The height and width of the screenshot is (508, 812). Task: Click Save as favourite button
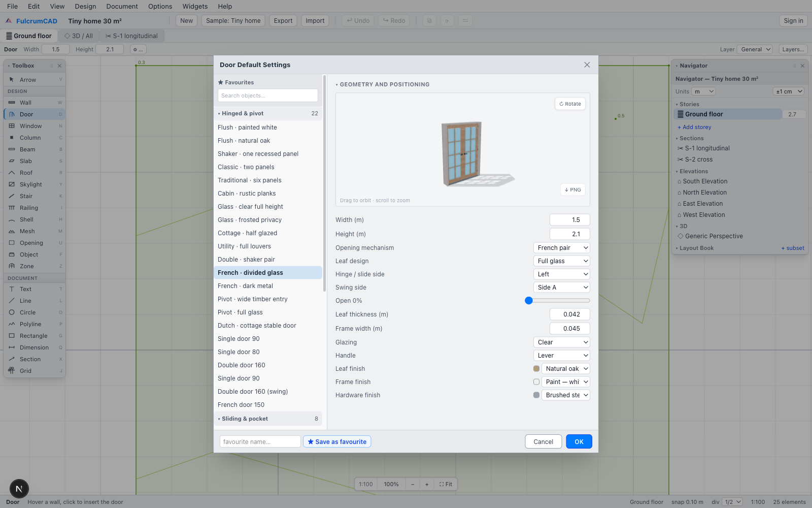click(x=337, y=441)
